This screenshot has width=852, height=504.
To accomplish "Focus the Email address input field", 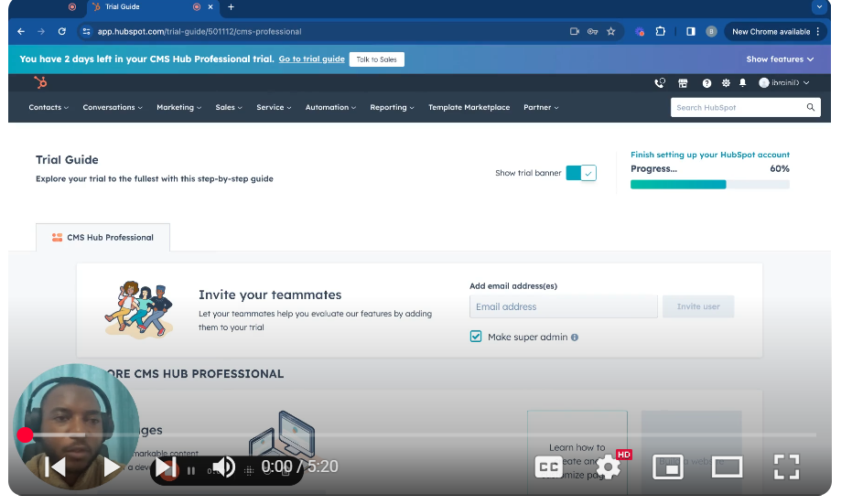I will click(563, 306).
